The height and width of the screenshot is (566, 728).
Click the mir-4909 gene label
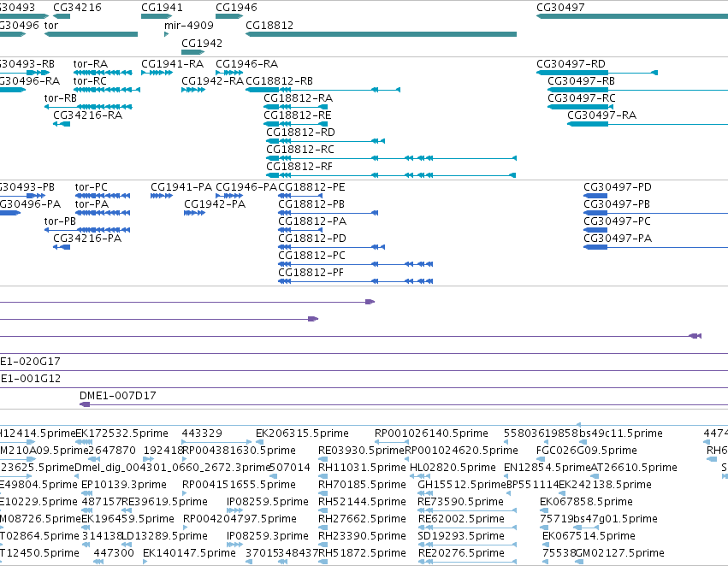tap(189, 26)
